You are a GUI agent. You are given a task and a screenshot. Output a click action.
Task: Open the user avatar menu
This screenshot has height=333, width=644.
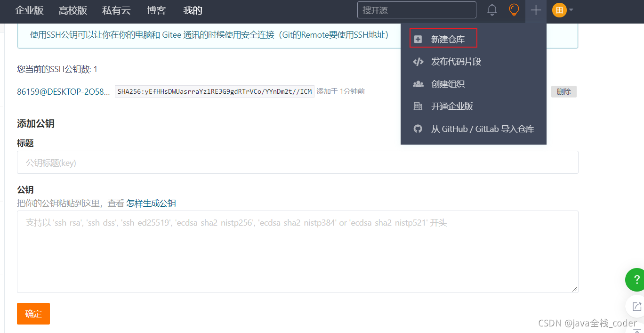(x=559, y=10)
